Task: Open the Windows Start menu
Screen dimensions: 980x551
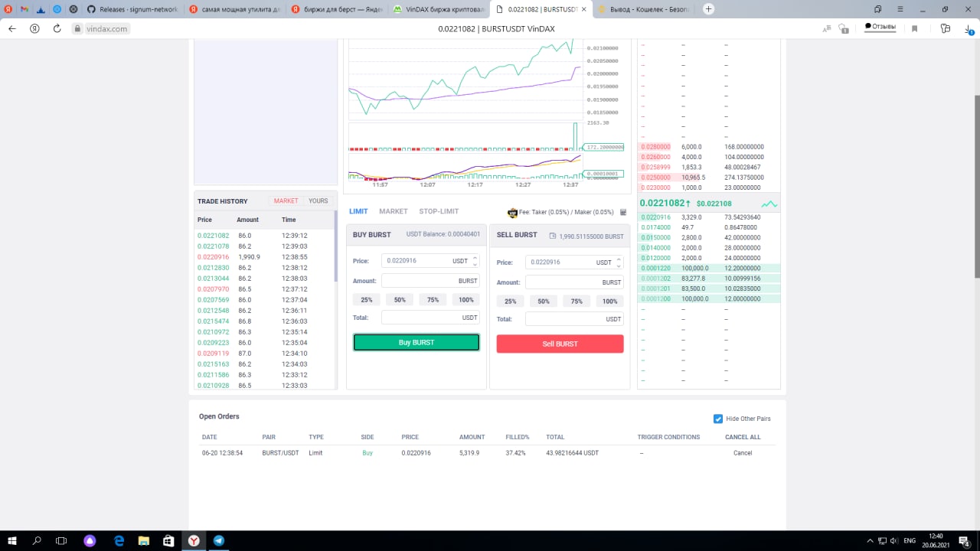Action: (13, 540)
